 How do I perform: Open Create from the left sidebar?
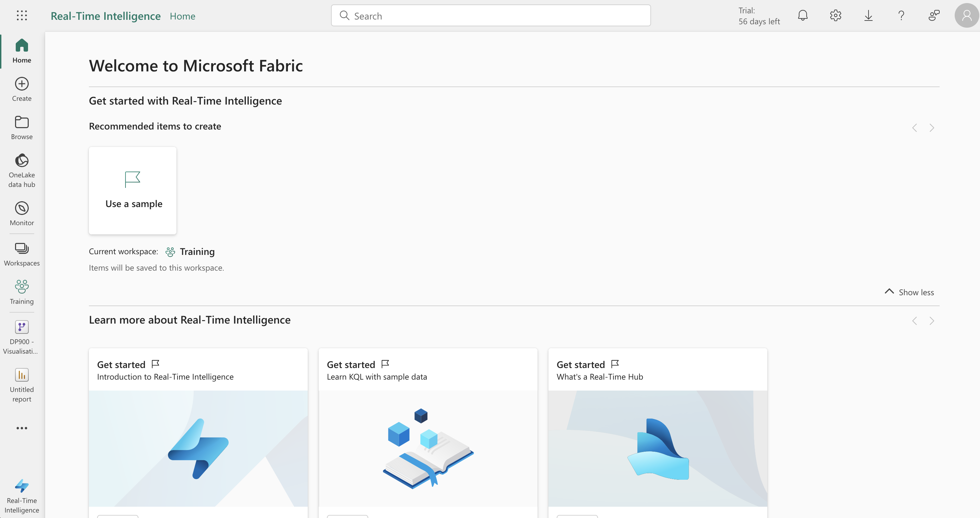(x=22, y=89)
